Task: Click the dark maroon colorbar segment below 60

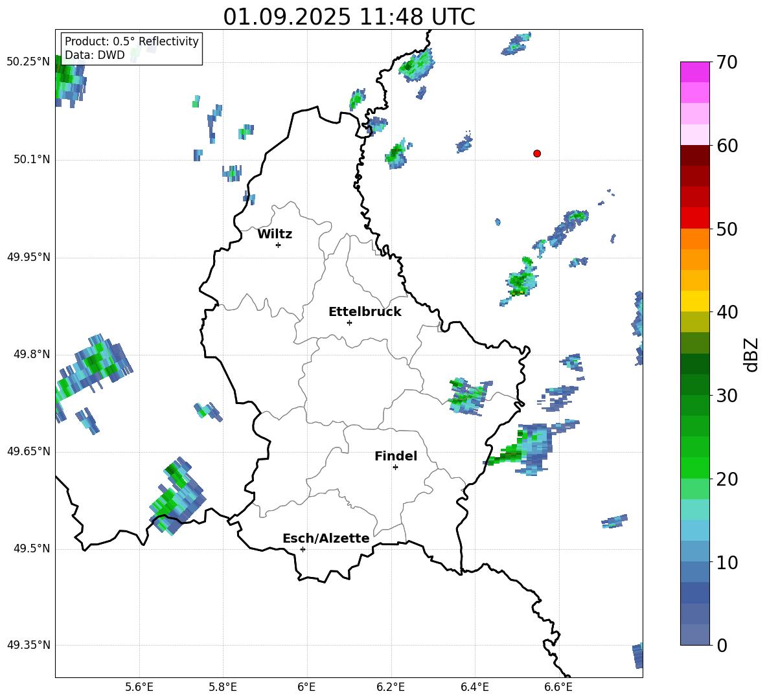Action: (695, 155)
